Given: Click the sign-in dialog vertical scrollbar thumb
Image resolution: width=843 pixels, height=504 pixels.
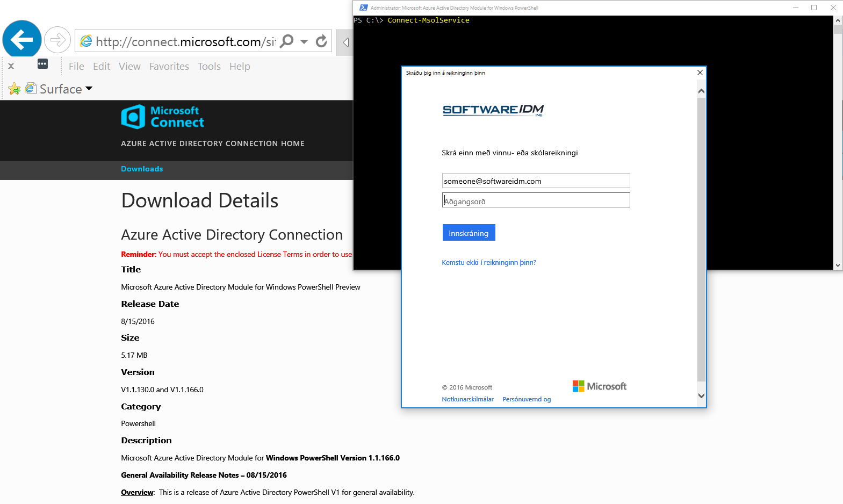Looking at the screenshot, I should point(701,239).
